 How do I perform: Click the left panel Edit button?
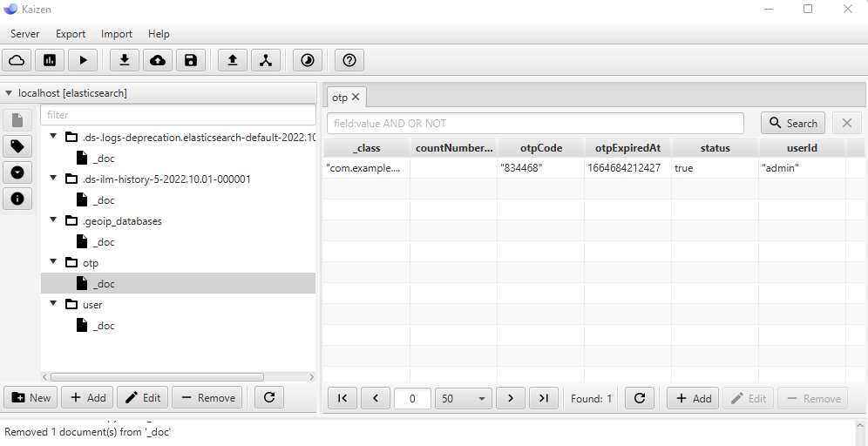click(142, 397)
